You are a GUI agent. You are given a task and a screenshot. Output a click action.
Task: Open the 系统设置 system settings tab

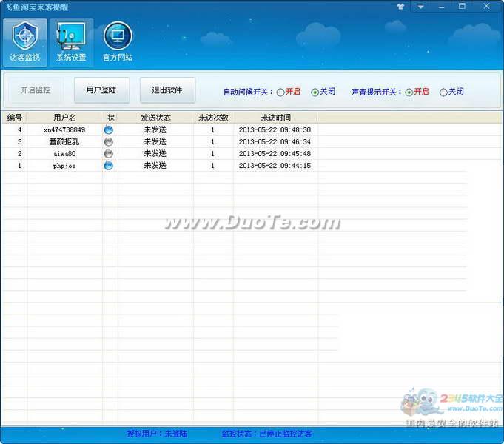pyautogui.click(x=71, y=42)
